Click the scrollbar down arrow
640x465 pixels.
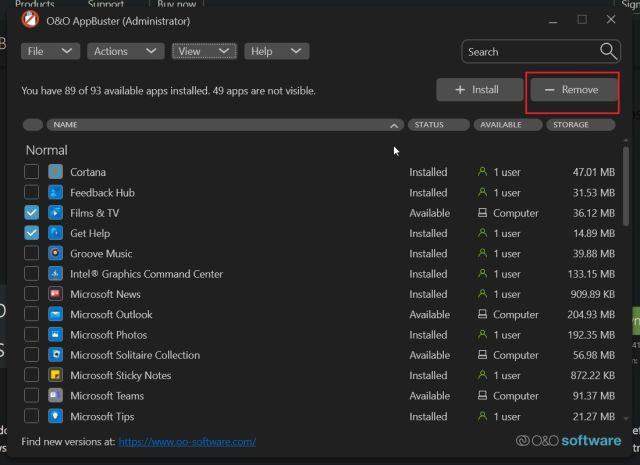pyautogui.click(x=626, y=418)
